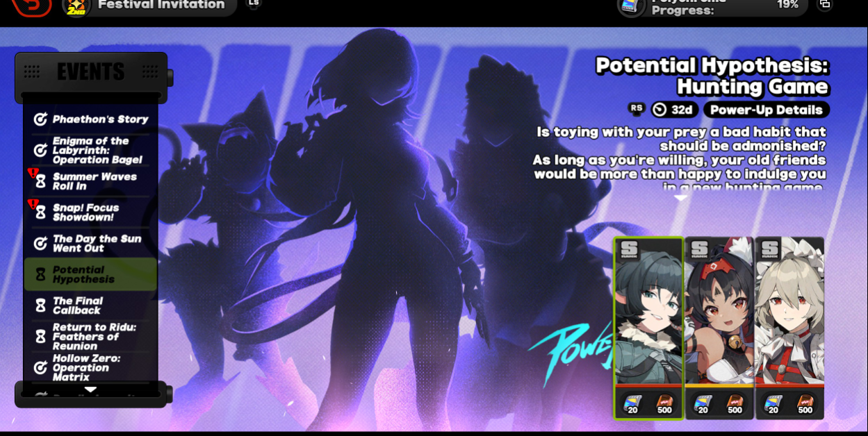
Task: Click Denny 500 reward under cat-eared agent card
Action: coord(735,404)
